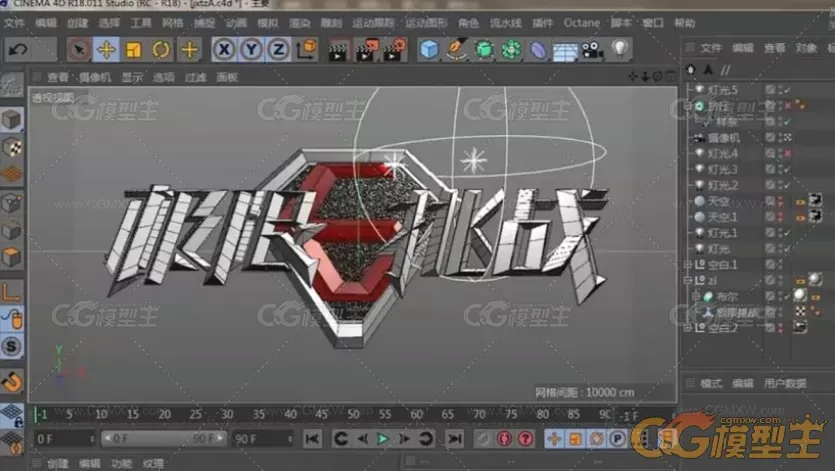Open the green array cloner icon
The width and height of the screenshot is (835, 471).
[x=511, y=50]
